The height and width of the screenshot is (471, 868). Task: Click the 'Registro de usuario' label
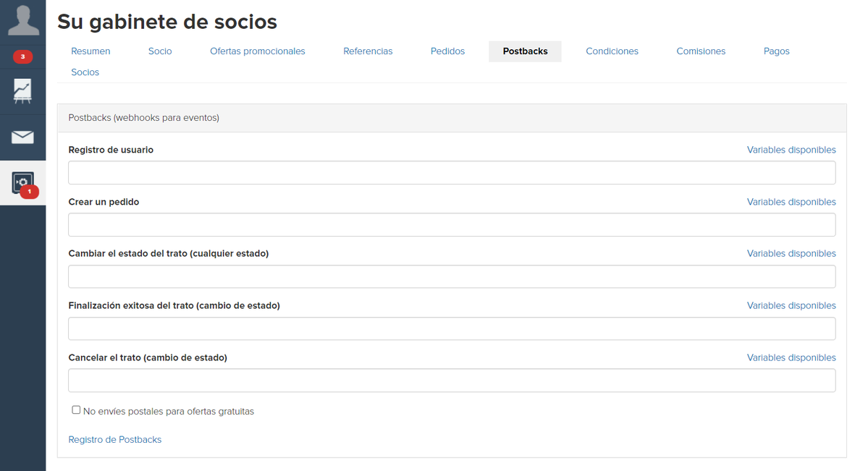(x=111, y=150)
